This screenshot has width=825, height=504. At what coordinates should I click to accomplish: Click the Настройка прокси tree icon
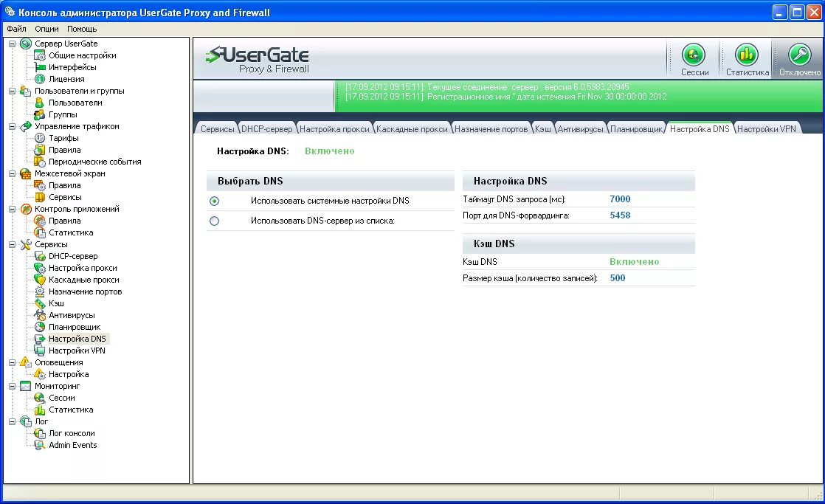39,268
